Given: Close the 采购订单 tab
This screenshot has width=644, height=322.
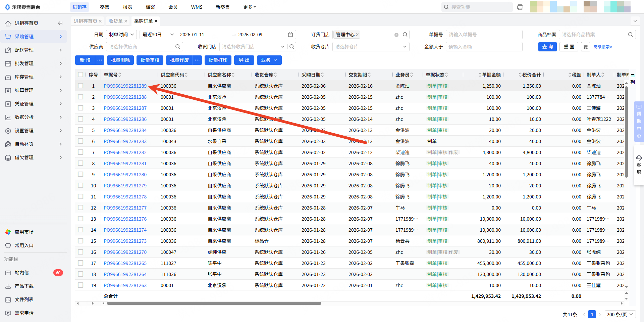Looking at the screenshot, I should 156,21.
